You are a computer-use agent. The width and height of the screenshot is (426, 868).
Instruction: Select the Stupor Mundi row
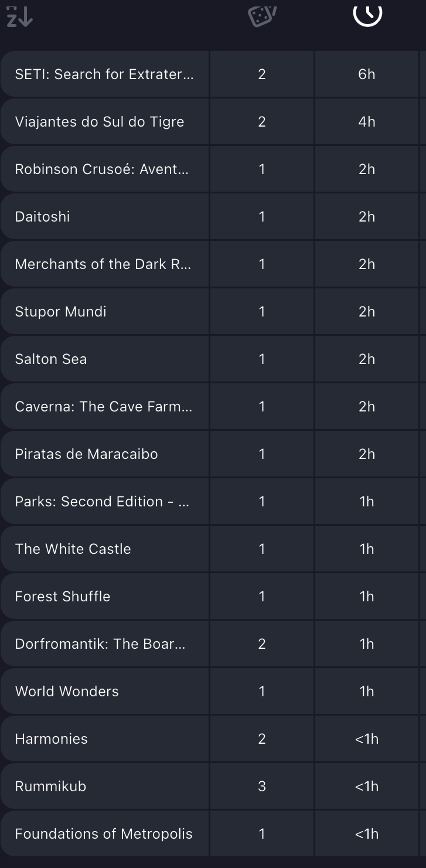click(61, 312)
